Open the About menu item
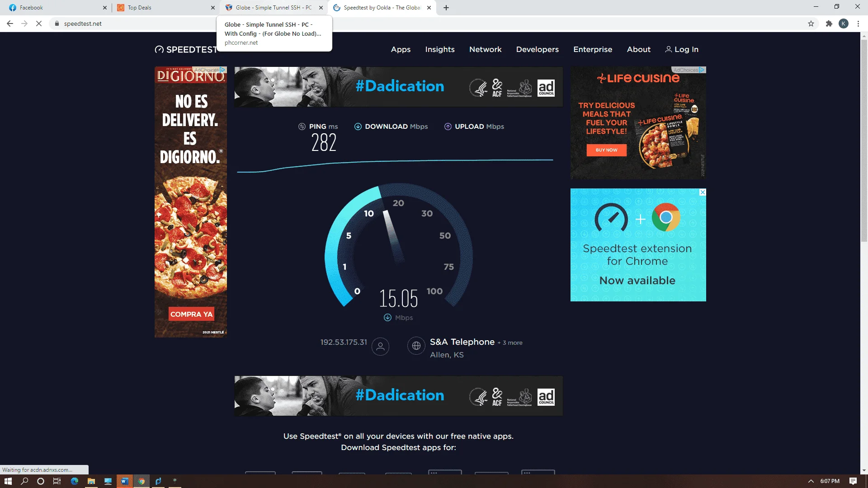868x488 pixels. [x=638, y=50]
